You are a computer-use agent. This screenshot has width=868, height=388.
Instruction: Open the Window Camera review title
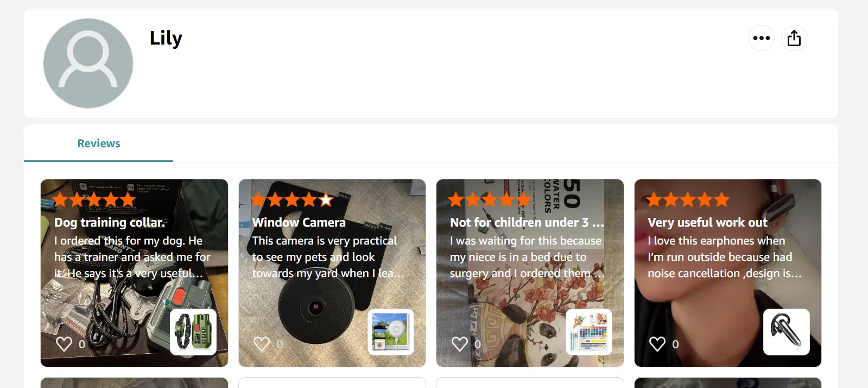click(x=299, y=222)
